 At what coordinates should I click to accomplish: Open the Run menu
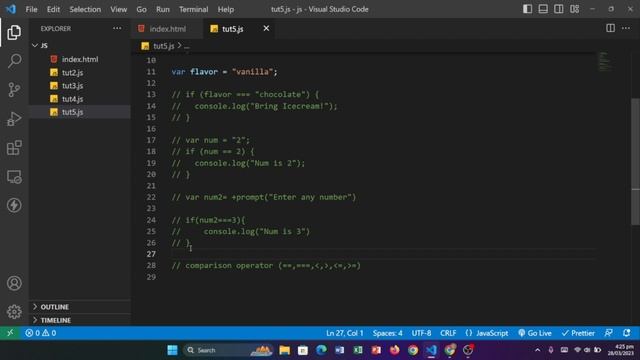(x=162, y=9)
